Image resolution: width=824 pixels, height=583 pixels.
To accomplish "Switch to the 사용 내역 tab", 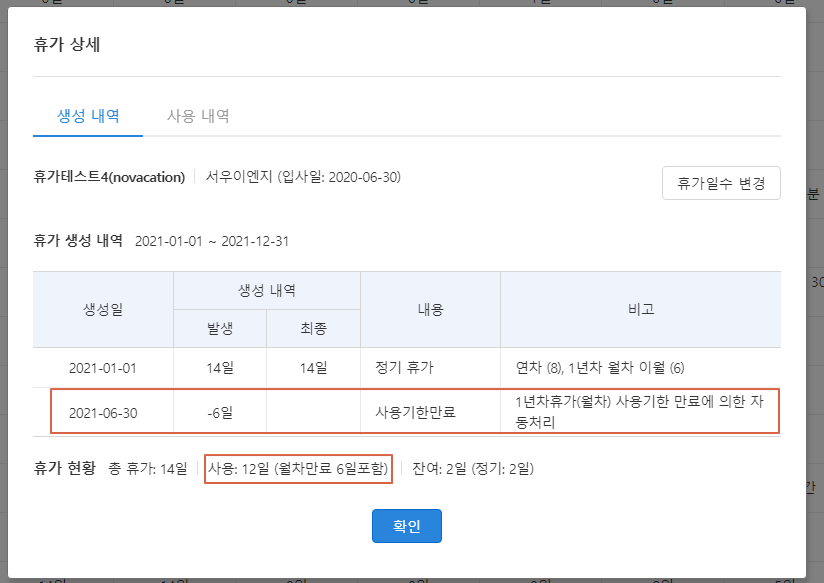I will click(x=198, y=116).
